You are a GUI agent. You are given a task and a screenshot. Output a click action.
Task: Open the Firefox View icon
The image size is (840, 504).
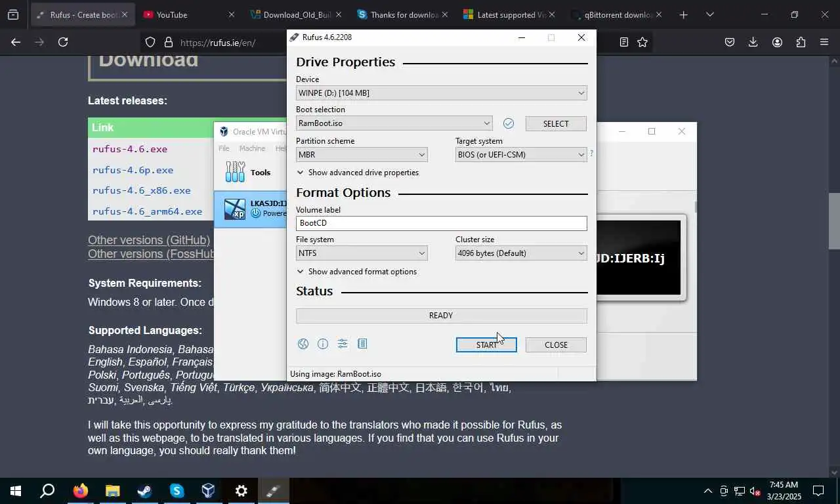click(13, 14)
